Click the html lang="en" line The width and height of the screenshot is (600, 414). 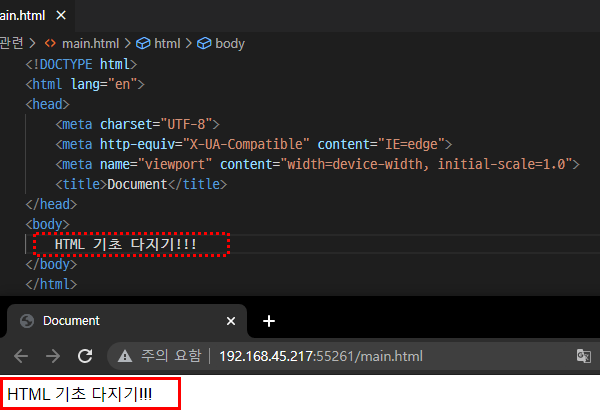point(85,84)
